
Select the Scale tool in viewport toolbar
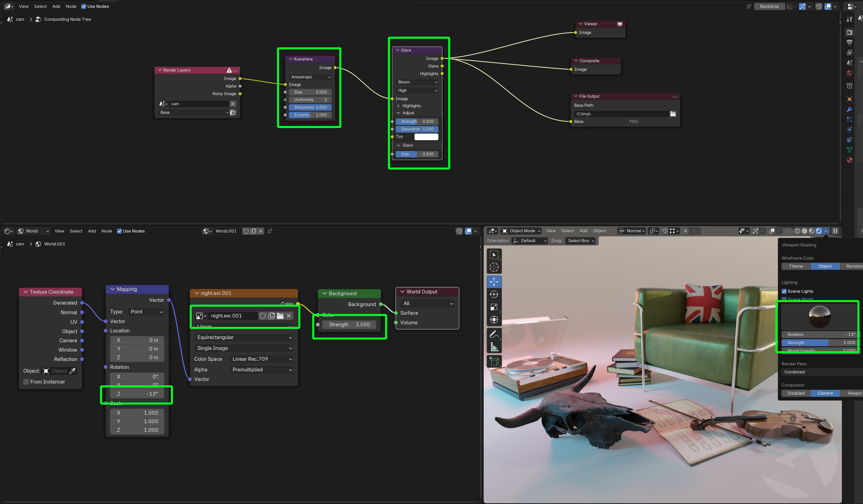click(494, 307)
